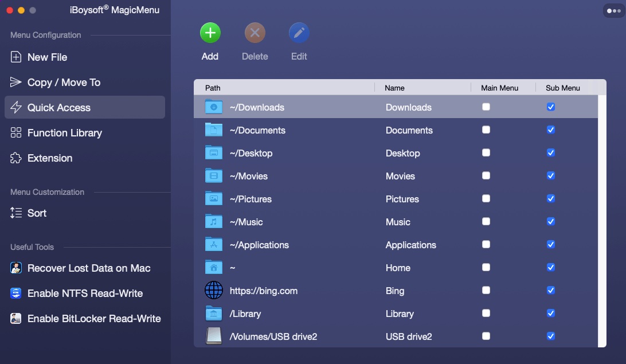Uncheck Sub Menu checkbox for Documents
Screen dimensions: 626x364
pos(551,130)
